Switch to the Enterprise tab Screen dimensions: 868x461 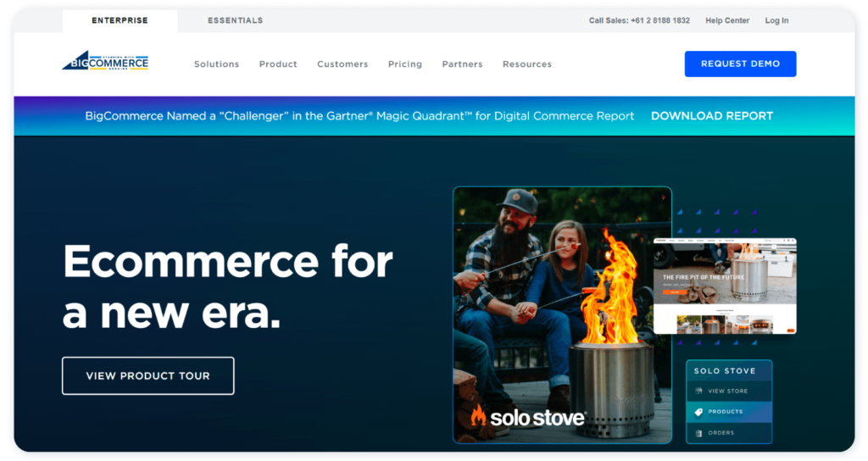point(120,20)
